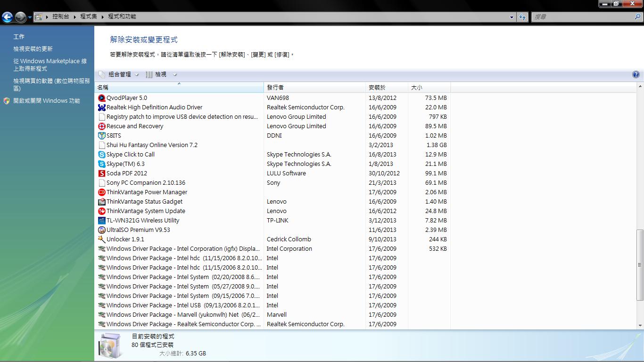Select the publisher cell VAN698
Viewport: 644px width, 362px height.
pos(278,98)
